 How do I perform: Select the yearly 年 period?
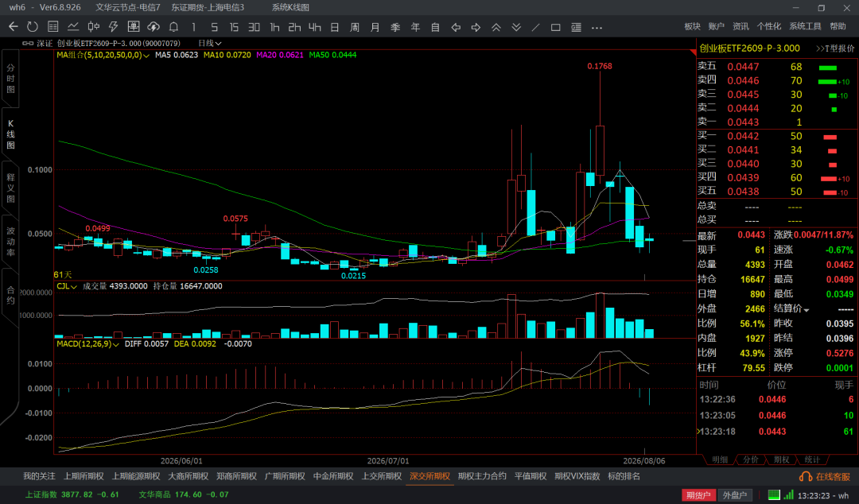pyautogui.click(x=415, y=27)
